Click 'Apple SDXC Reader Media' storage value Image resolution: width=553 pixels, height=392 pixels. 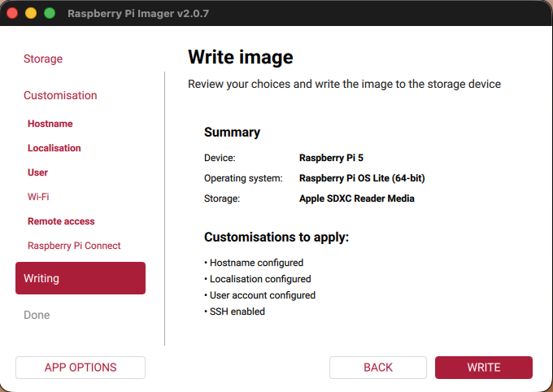pyautogui.click(x=357, y=198)
